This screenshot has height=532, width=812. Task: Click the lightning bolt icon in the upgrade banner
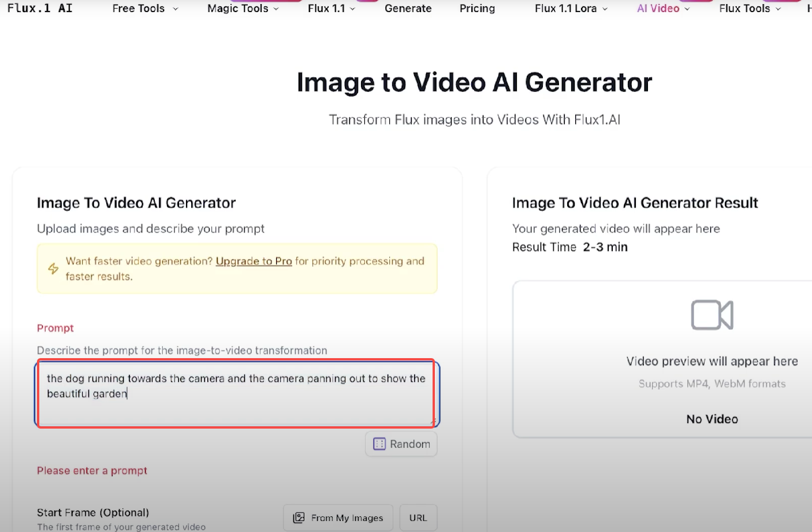click(x=53, y=269)
